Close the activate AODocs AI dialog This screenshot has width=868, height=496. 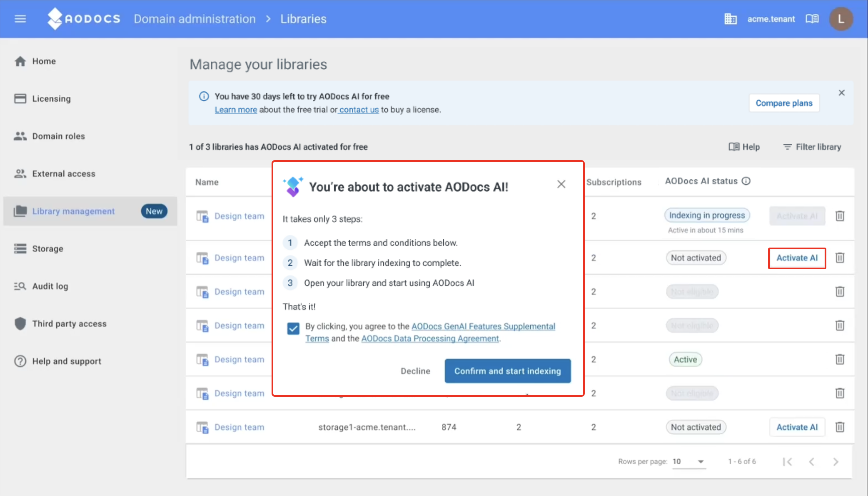coord(561,184)
